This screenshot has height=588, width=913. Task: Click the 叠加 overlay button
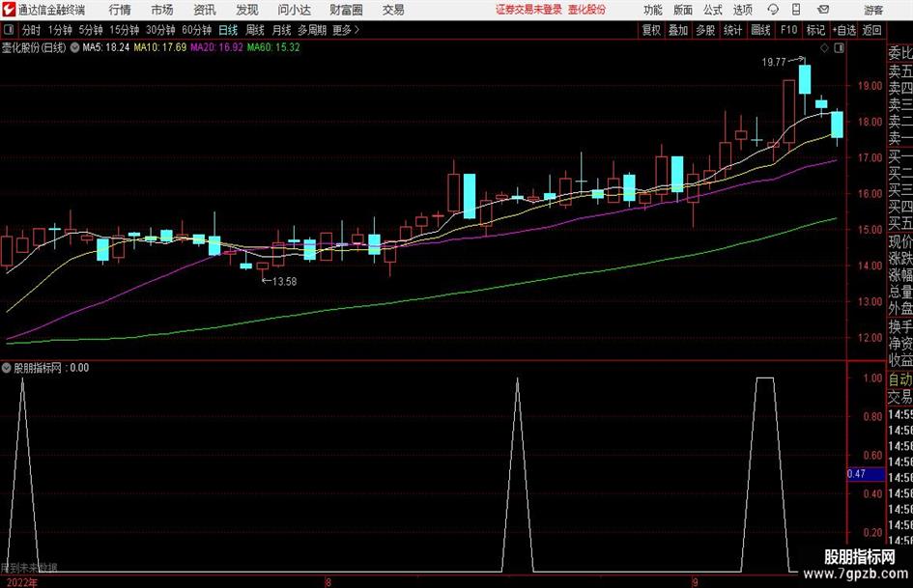678,30
